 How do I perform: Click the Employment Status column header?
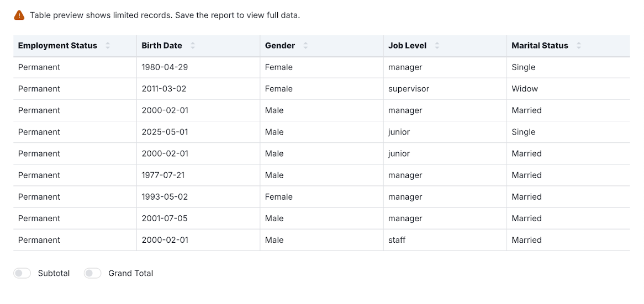(x=57, y=46)
